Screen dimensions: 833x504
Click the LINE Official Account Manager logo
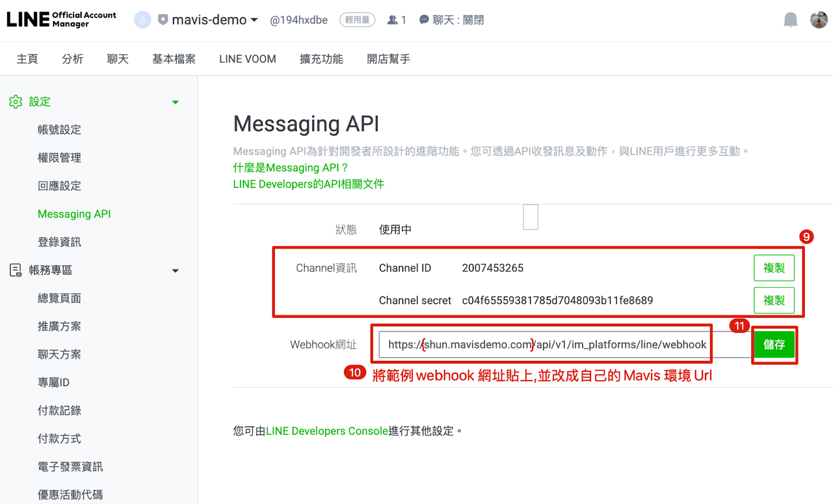point(61,19)
